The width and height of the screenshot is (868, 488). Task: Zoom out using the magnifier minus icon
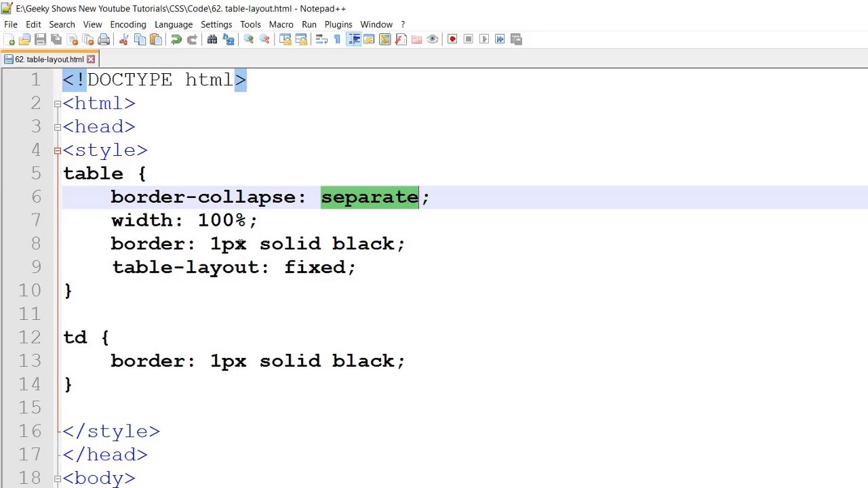(x=264, y=39)
